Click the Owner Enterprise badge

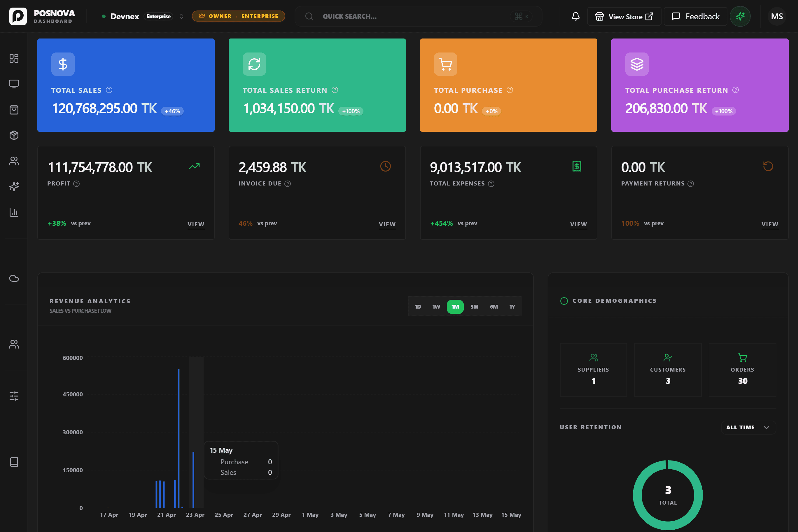[238, 16]
